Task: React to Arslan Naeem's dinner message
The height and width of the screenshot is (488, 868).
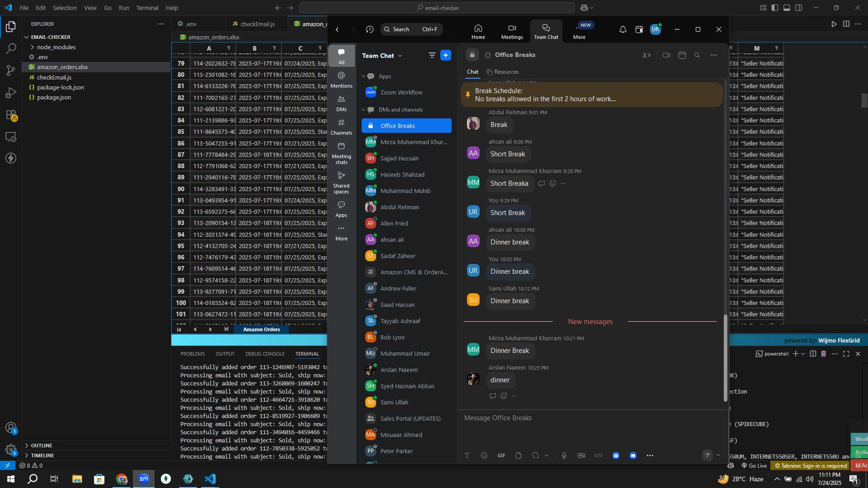Action: (504, 396)
